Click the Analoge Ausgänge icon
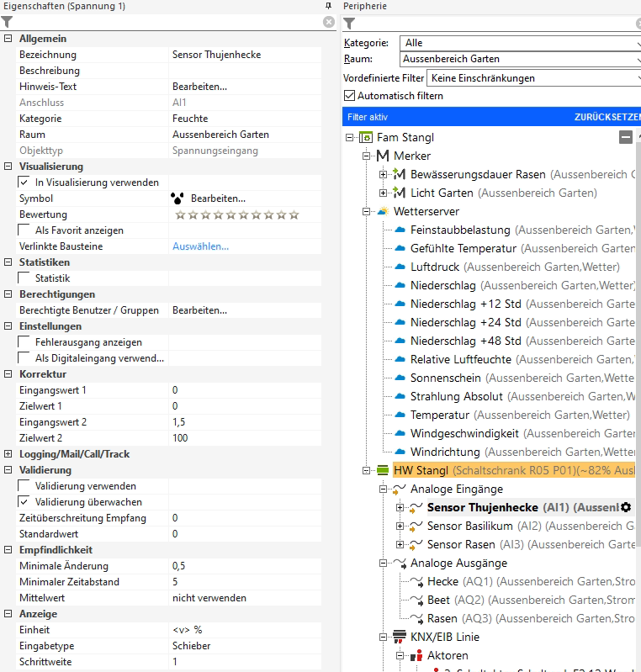 point(400,564)
